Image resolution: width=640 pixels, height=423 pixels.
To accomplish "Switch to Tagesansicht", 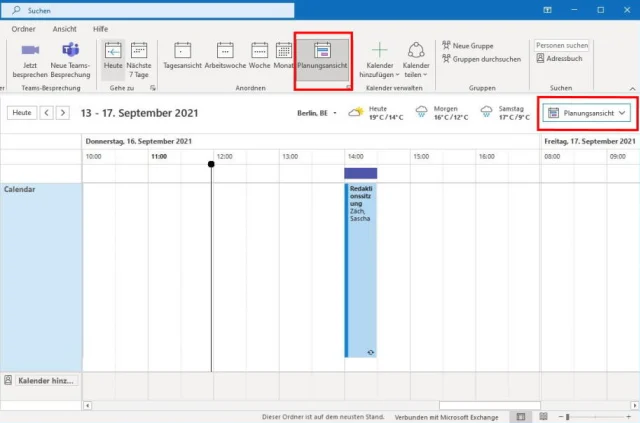I will 183,61.
